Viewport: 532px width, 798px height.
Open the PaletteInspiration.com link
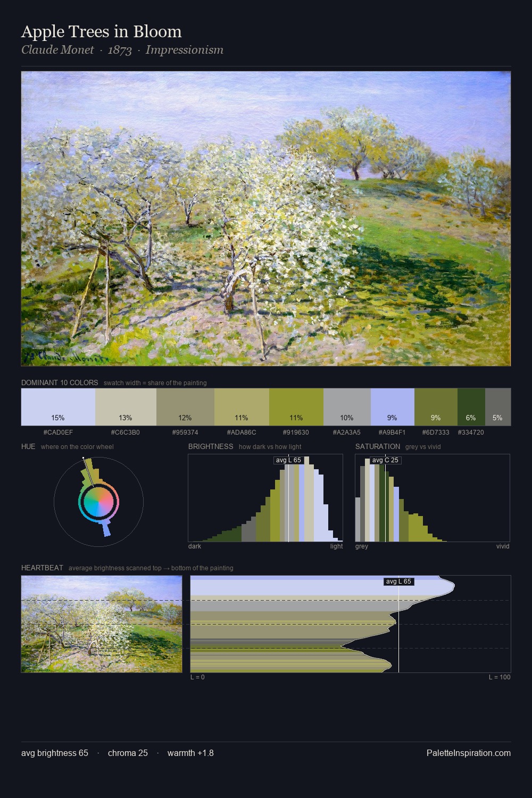click(x=469, y=753)
